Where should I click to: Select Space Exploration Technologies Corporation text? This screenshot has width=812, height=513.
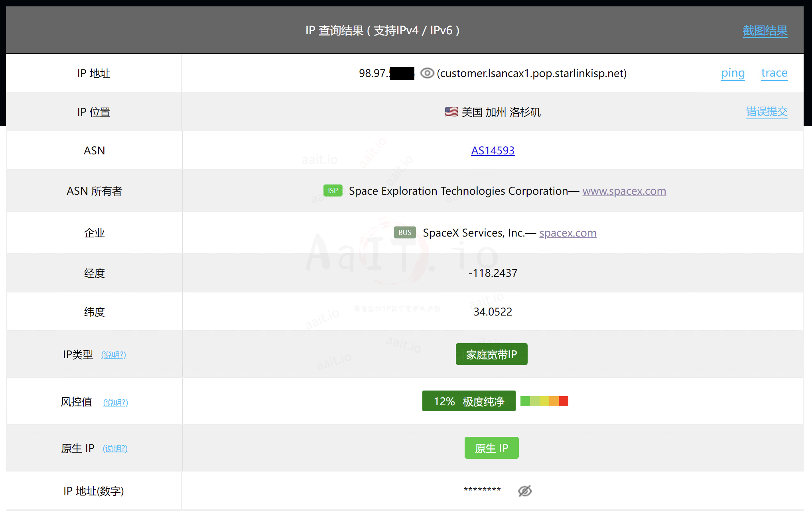pos(458,191)
